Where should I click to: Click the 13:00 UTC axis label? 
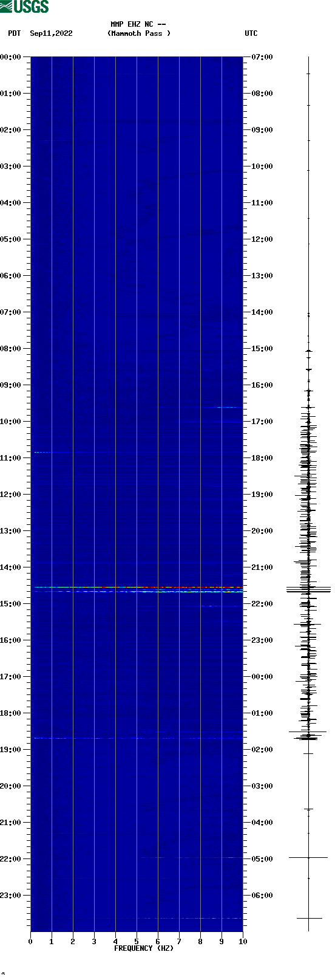coord(262,276)
